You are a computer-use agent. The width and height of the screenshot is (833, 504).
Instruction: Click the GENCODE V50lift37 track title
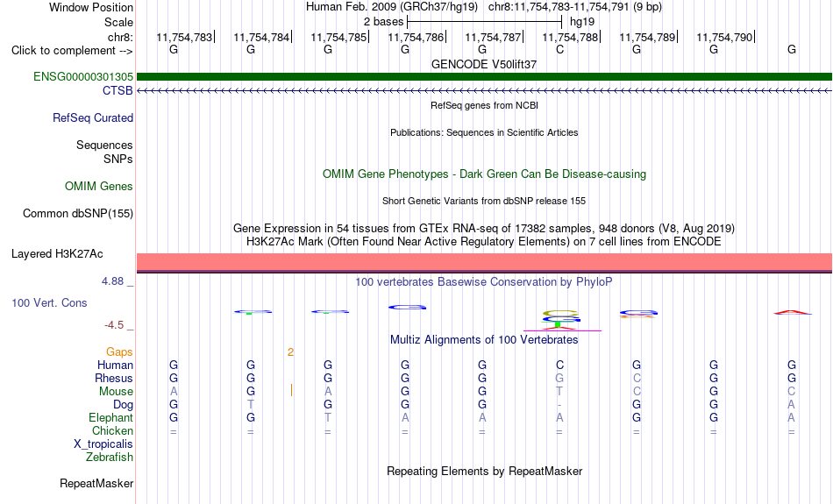pyautogui.click(x=484, y=64)
